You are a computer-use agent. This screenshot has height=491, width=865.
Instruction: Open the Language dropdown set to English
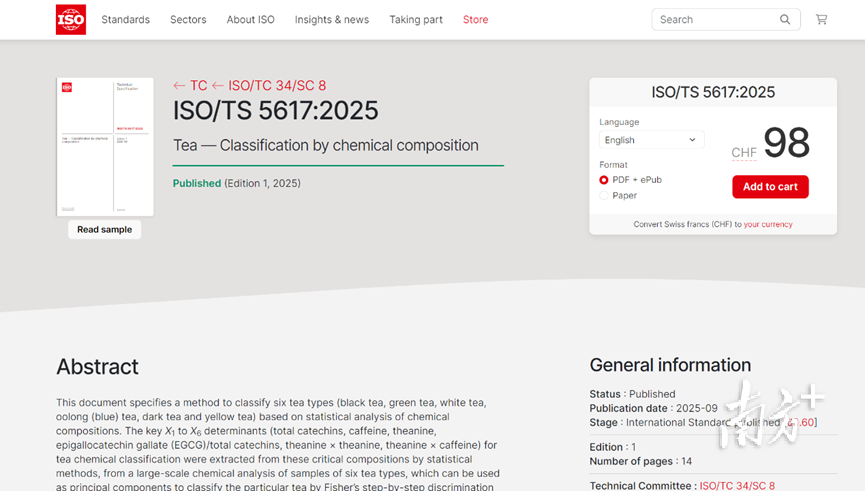(651, 140)
